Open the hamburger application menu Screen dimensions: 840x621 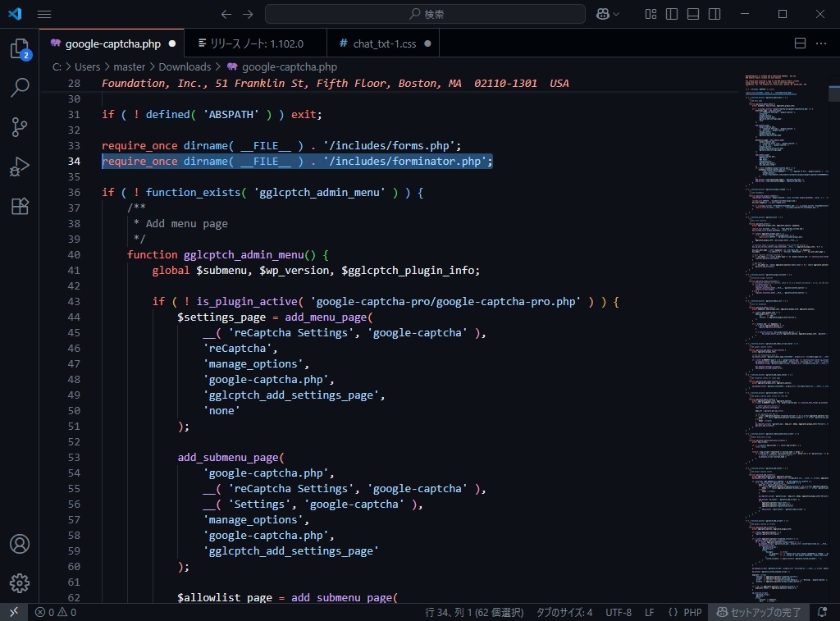coord(44,15)
